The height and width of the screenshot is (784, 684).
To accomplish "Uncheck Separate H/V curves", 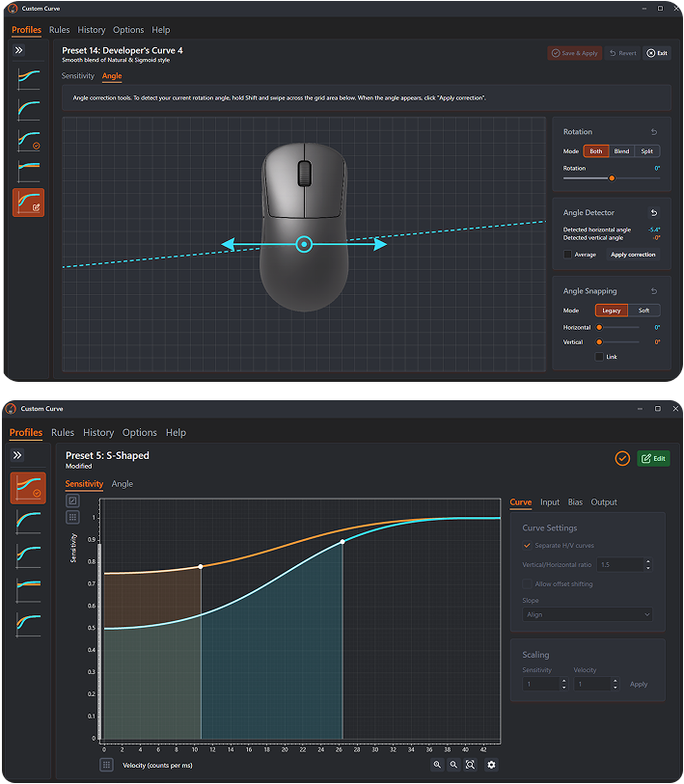I will (526, 546).
